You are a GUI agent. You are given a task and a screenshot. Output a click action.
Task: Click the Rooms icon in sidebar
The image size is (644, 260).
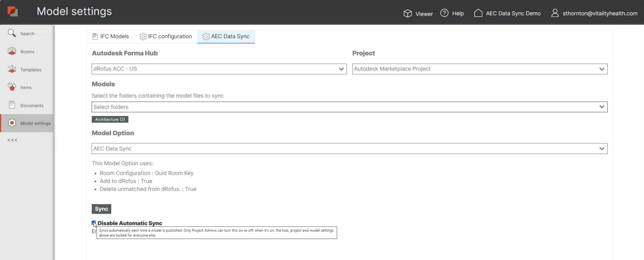(x=12, y=51)
